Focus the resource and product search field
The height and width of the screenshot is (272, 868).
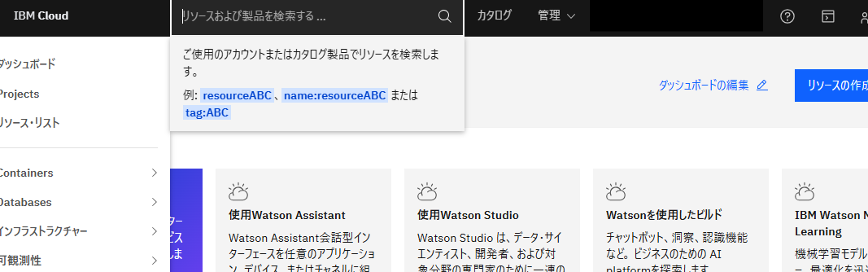303,16
